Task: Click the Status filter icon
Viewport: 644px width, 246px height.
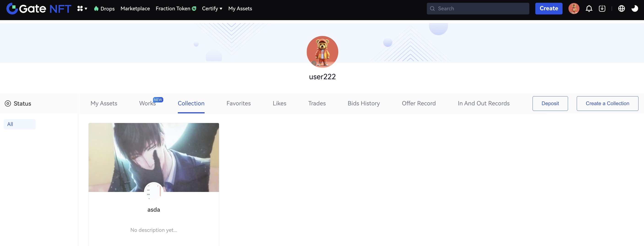Action: pyautogui.click(x=8, y=104)
